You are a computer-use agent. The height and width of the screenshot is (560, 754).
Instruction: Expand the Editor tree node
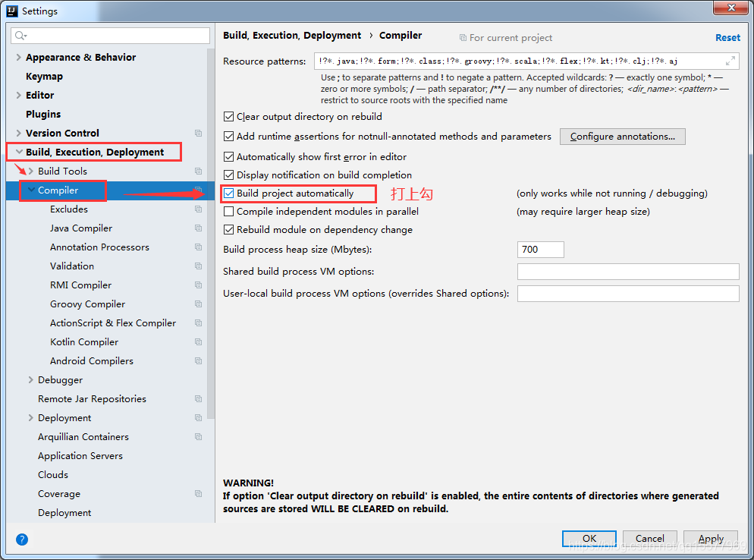(x=17, y=95)
